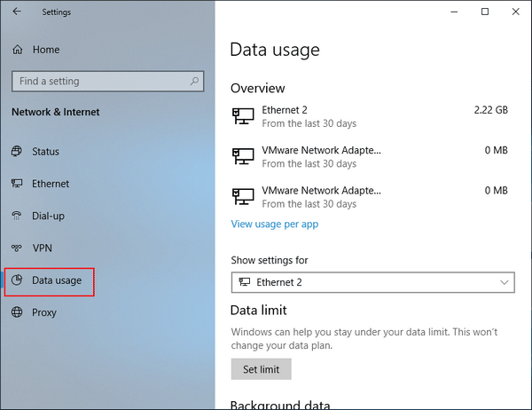Viewport: 532px width, 410px height.
Task: Maximize the Settings window
Action: (x=485, y=12)
